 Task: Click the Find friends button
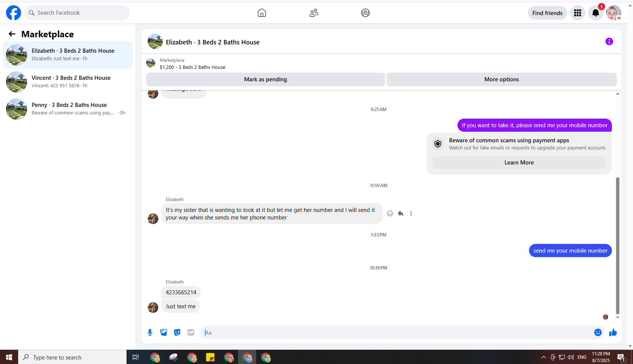coord(547,13)
